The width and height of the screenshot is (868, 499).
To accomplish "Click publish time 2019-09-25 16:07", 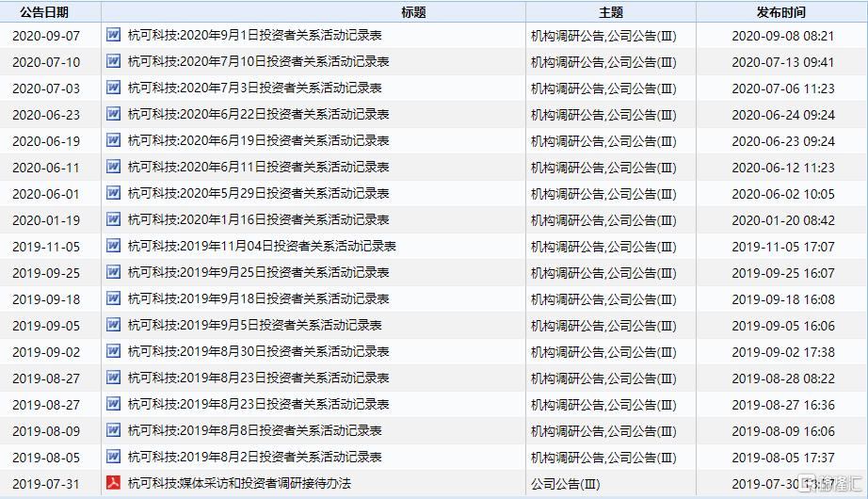I will (x=782, y=273).
